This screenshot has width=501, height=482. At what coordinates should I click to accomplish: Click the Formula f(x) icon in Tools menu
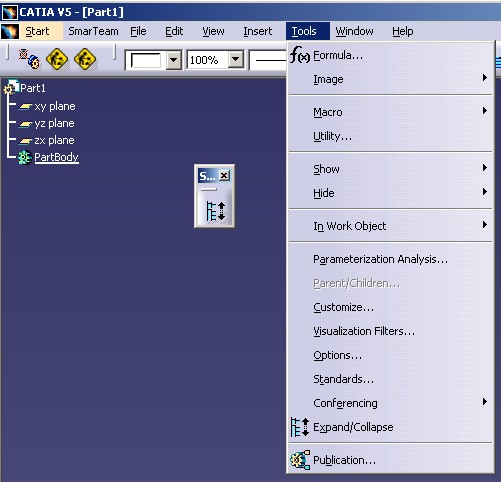(300, 55)
